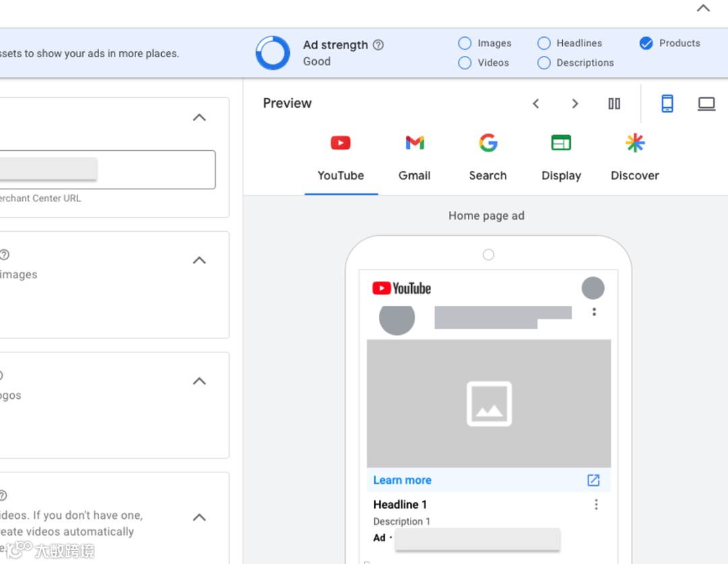Switch preview to desktop laptop view
The height and width of the screenshot is (564, 728).
[x=706, y=104]
